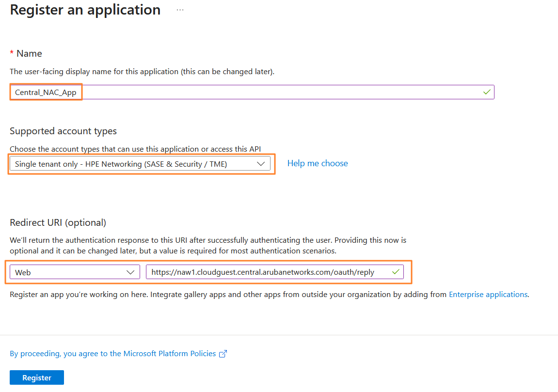Viewport: 558px width, 392px height.
Task: Click the Choose the account types description
Action: coord(135,149)
